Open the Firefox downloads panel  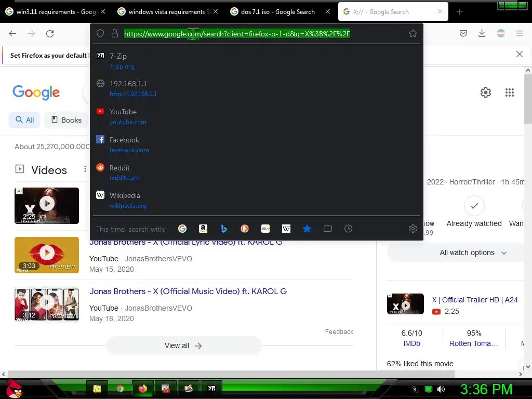482,33
